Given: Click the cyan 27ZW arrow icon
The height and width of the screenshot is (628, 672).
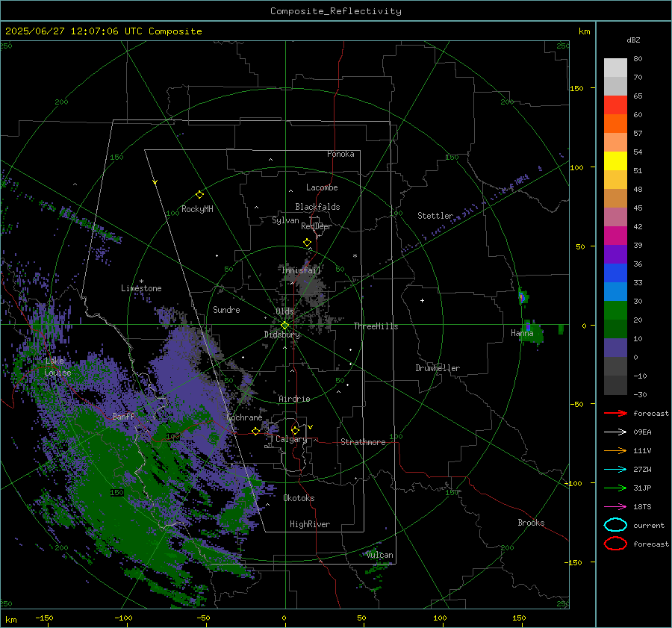Looking at the screenshot, I should click(x=615, y=470).
